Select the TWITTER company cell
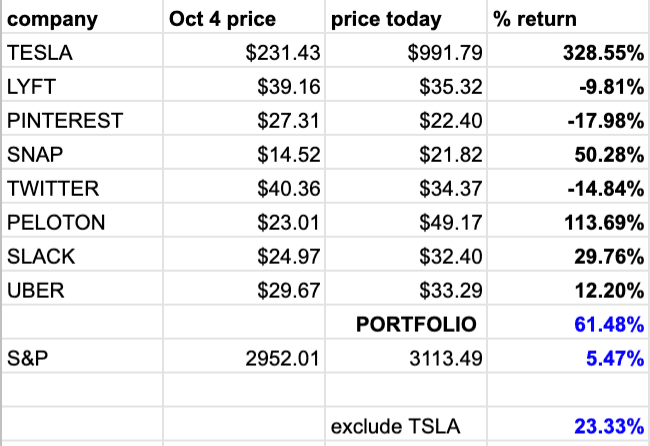This screenshot has height=446, width=650. [82, 187]
